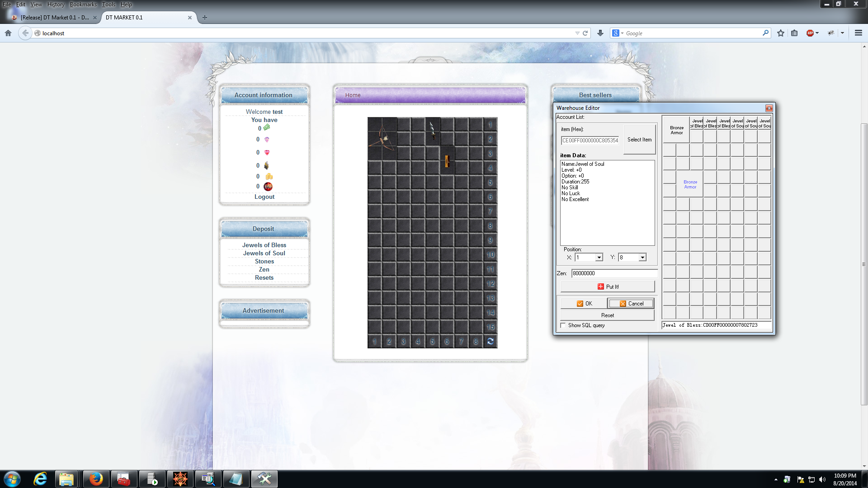This screenshot has height=488, width=868.
Task: Close the DT MARKET 0.1 tab
Action: pyautogui.click(x=190, y=18)
